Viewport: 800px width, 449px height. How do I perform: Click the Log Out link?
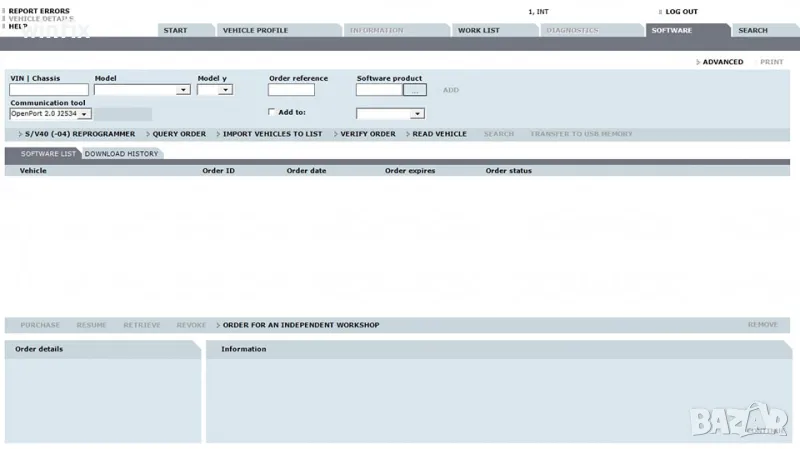[x=681, y=12]
